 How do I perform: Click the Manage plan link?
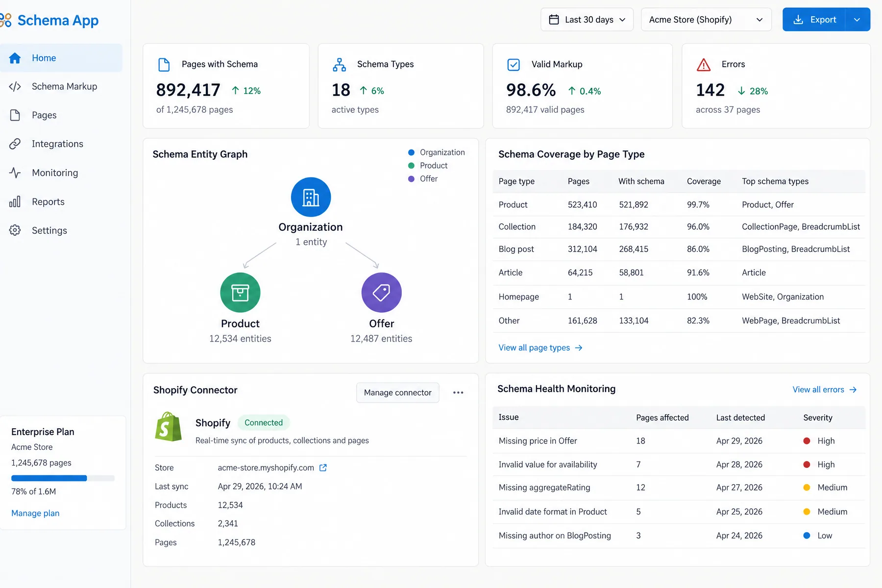(x=35, y=513)
